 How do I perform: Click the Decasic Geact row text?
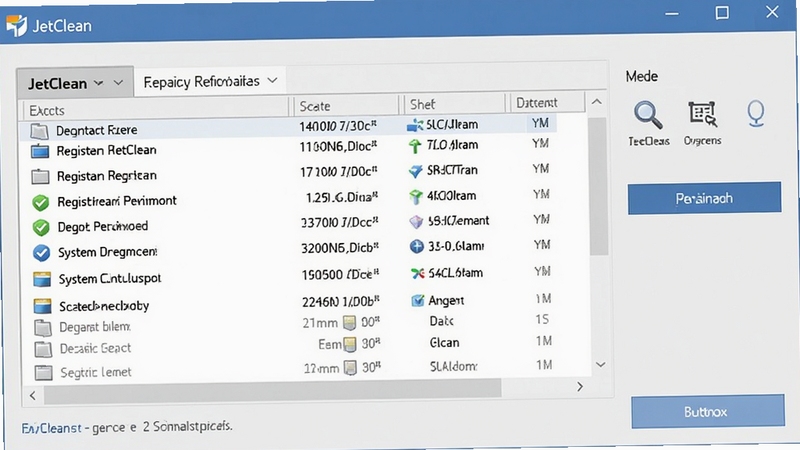(x=95, y=348)
